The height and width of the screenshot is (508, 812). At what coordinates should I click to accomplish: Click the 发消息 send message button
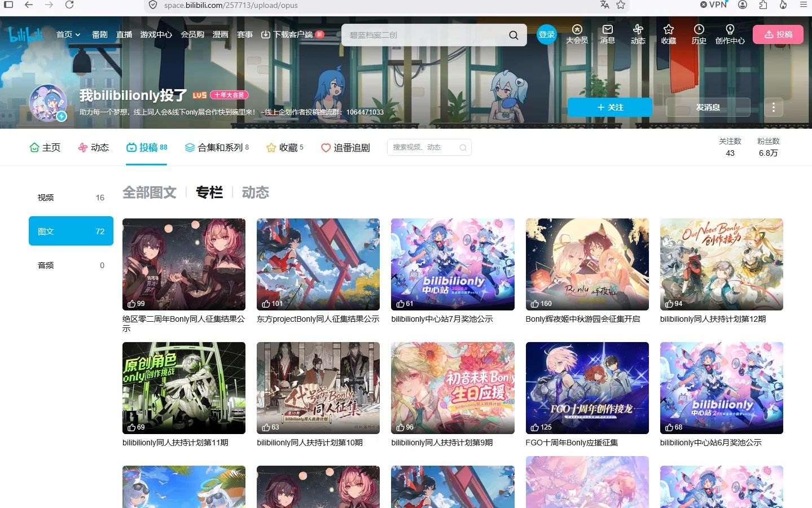(x=708, y=107)
